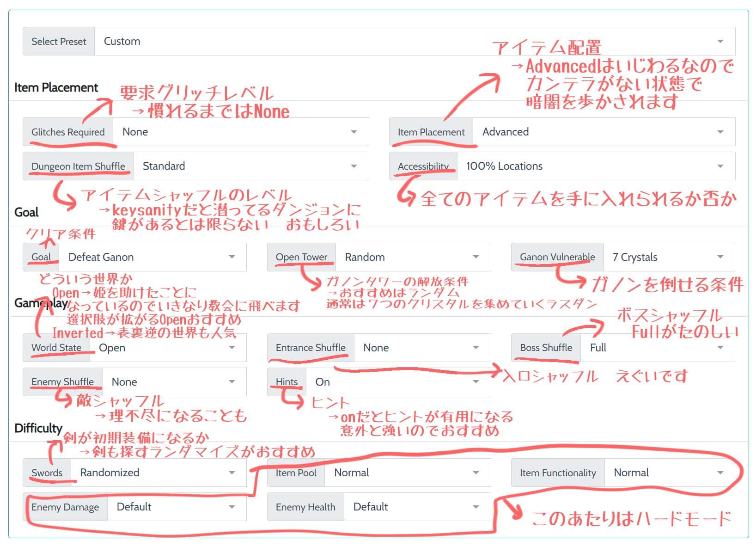Expand the Item Pool dropdown
The height and width of the screenshot is (547, 756).
[407, 473]
